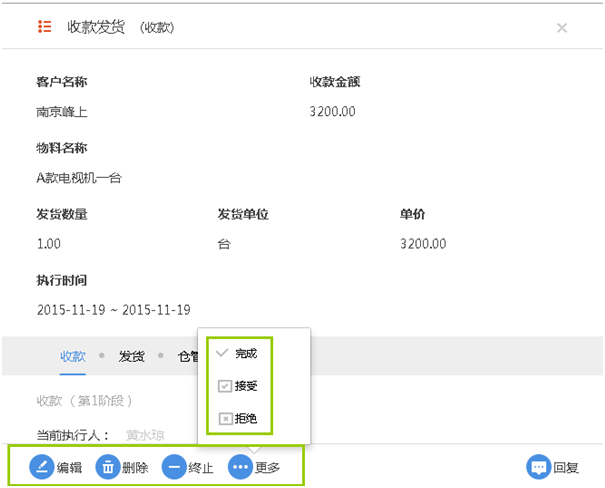Click the Reply (回复) chat bubble icon
Viewport: 605px width, 488px height.
(x=539, y=467)
